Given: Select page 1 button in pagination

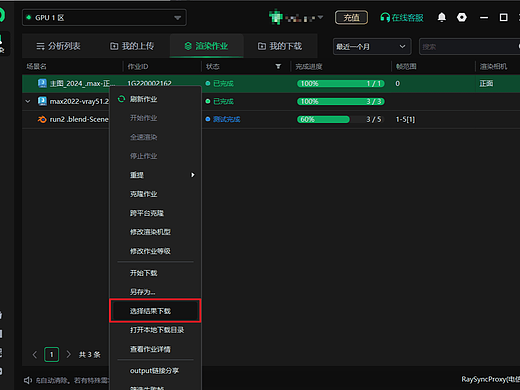Looking at the screenshot, I should click(x=52, y=354).
